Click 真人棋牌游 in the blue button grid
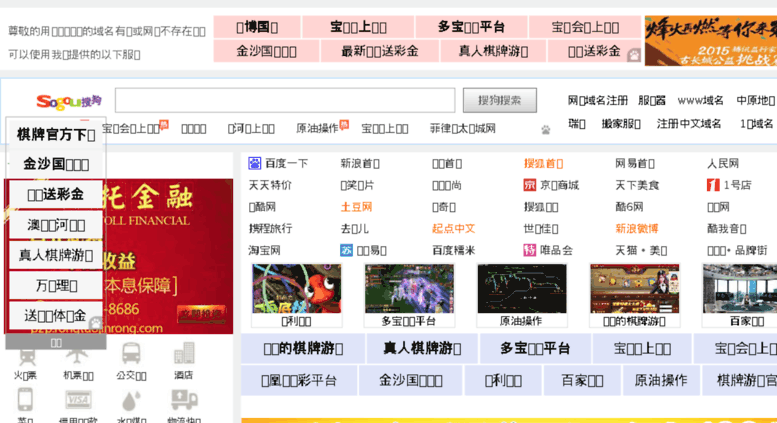 click(x=422, y=349)
